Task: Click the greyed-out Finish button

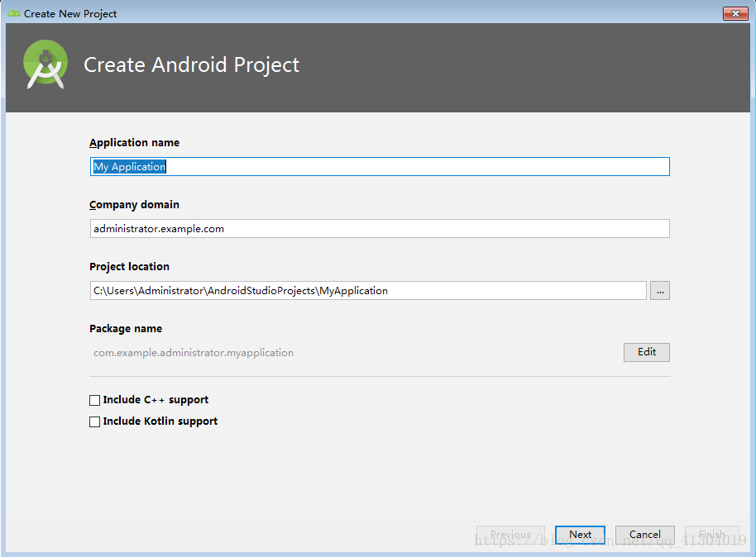Action: (711, 535)
